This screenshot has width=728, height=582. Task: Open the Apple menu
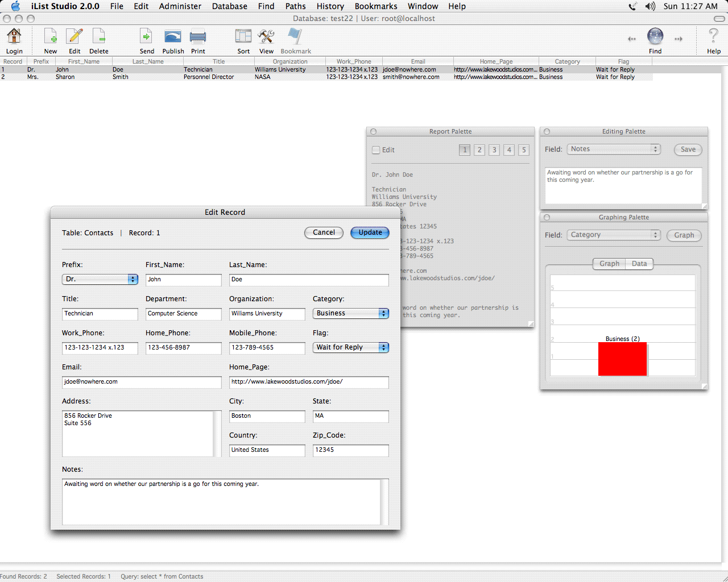(x=15, y=6)
